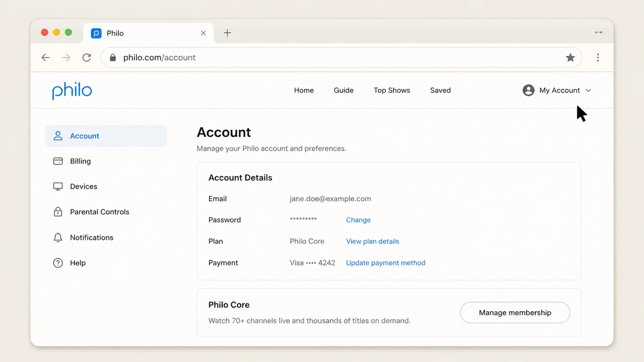644x362 pixels.
Task: Click the Account page heading
Action: coord(224,132)
